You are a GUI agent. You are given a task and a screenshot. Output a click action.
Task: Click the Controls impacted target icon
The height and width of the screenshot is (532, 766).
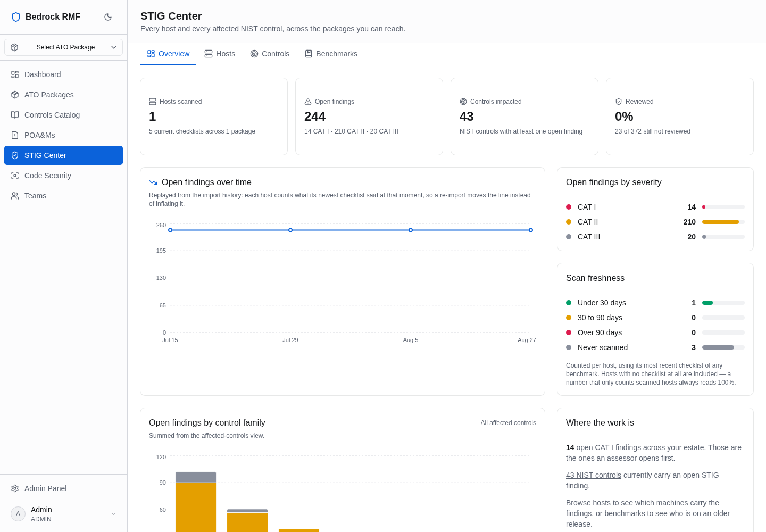[463, 102]
